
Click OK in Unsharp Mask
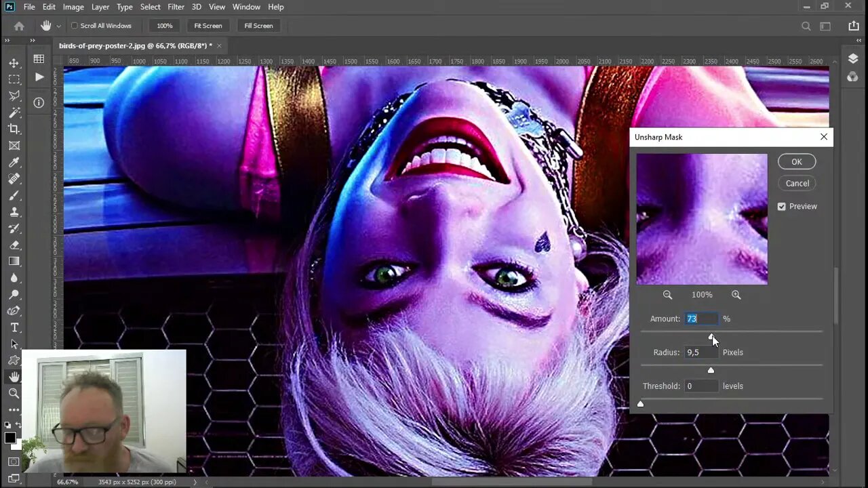797,162
